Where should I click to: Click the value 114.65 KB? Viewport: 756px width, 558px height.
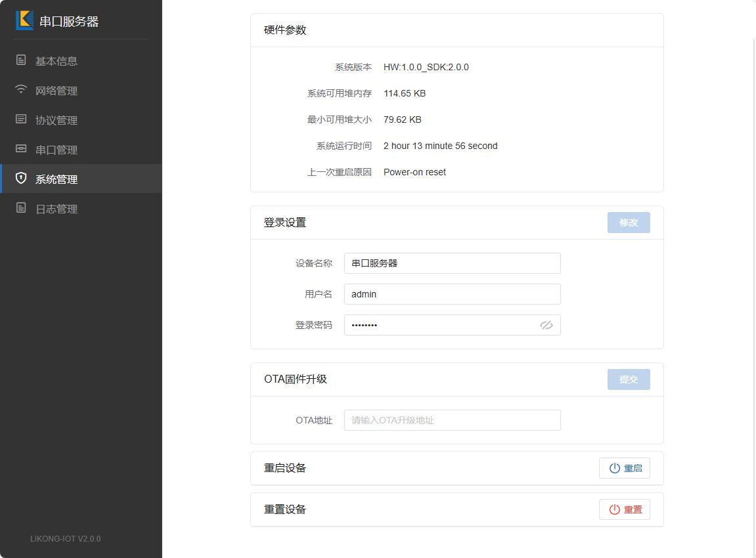(x=405, y=93)
